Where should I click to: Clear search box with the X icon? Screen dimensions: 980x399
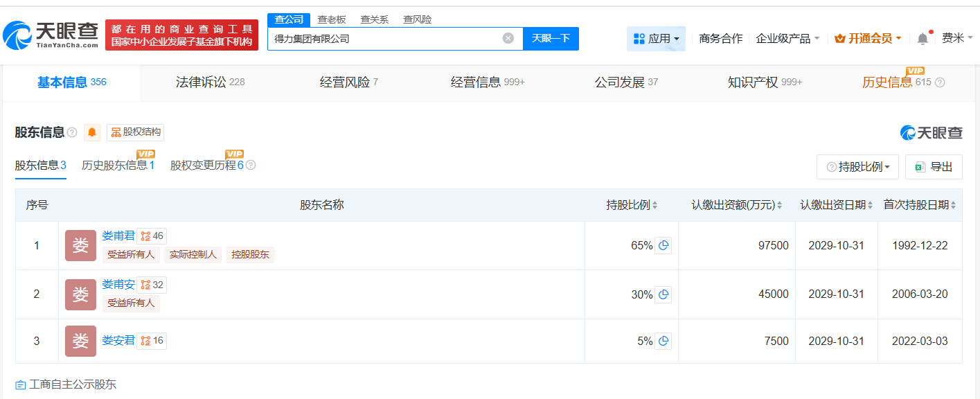coord(508,39)
